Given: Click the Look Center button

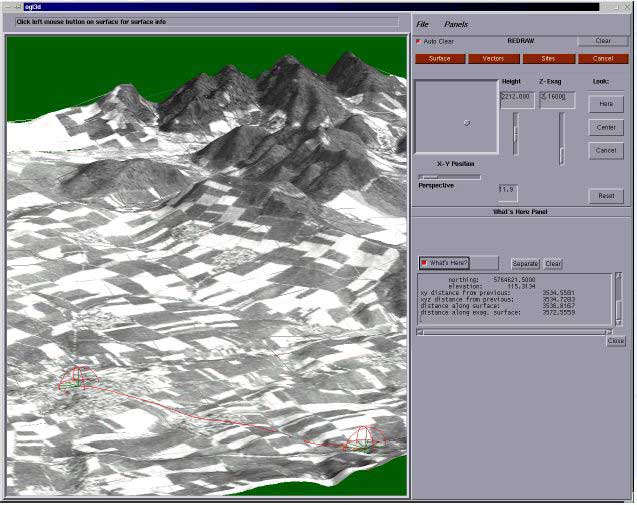Looking at the screenshot, I should click(x=606, y=128).
